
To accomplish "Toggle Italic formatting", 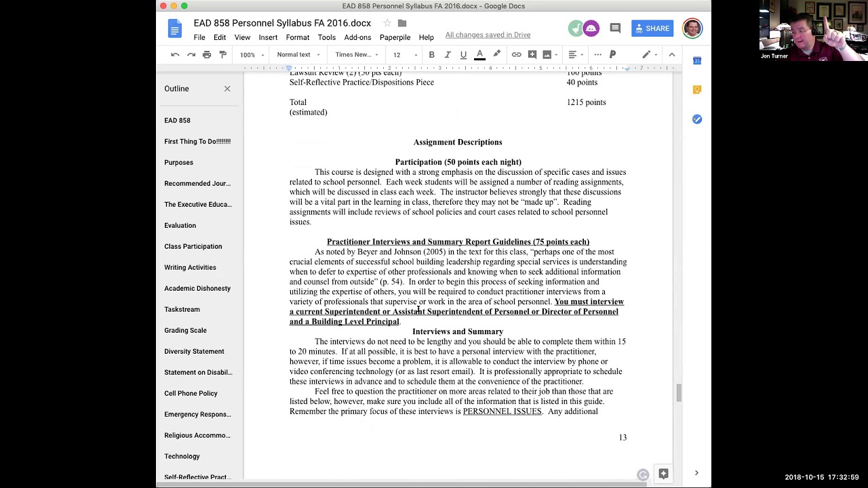I will (448, 55).
